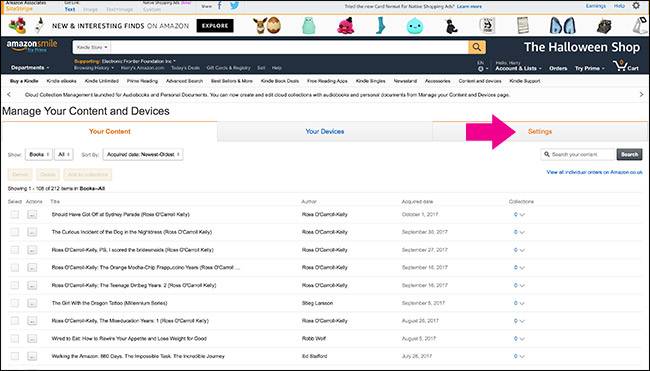This screenshot has height=371, width=650.
Task: Click the EXPLORE button in banner
Action: click(x=215, y=26)
